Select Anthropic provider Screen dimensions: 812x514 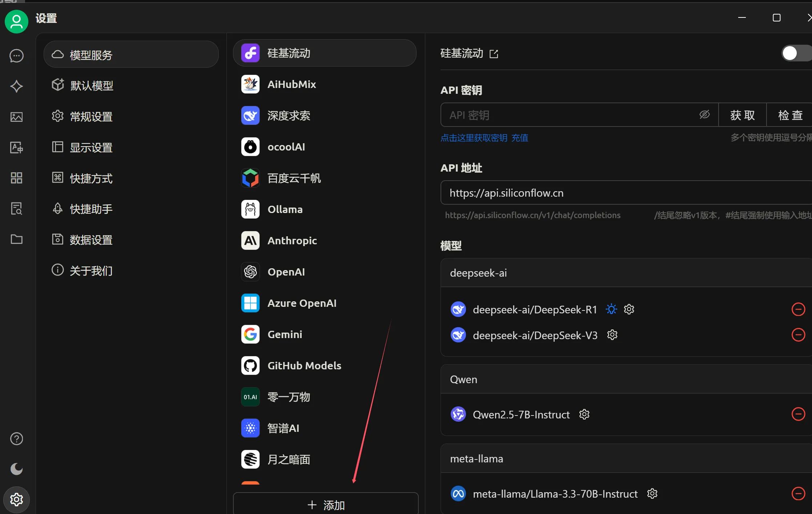325,241
